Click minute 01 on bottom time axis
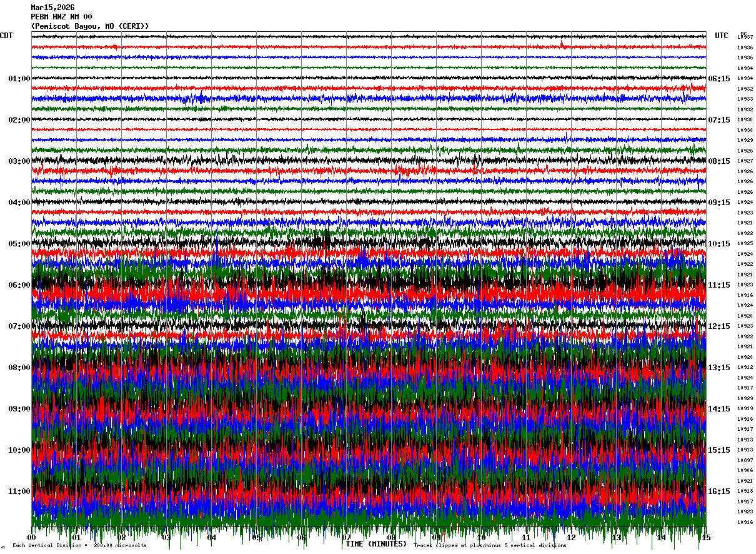This screenshot has height=554, width=756. [76, 538]
